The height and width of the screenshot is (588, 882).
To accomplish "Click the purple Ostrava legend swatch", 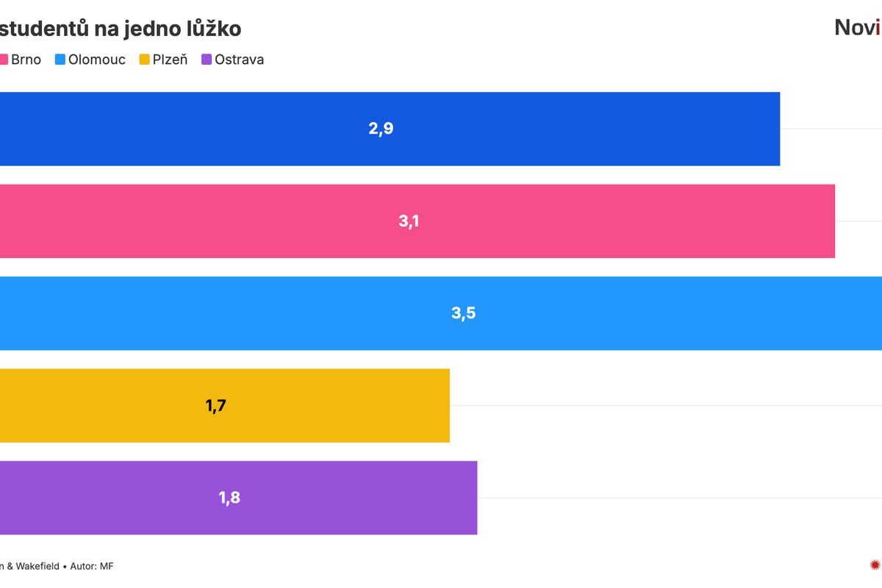I will coord(207,60).
